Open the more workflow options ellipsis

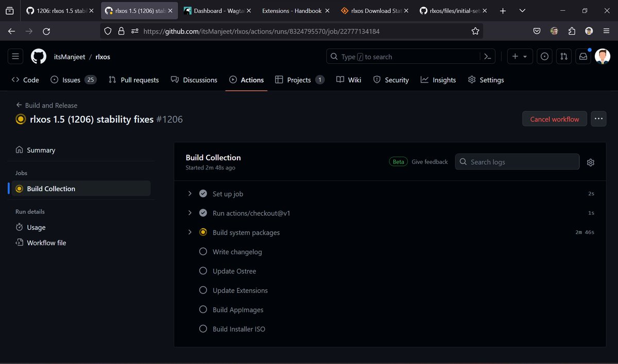(x=598, y=119)
